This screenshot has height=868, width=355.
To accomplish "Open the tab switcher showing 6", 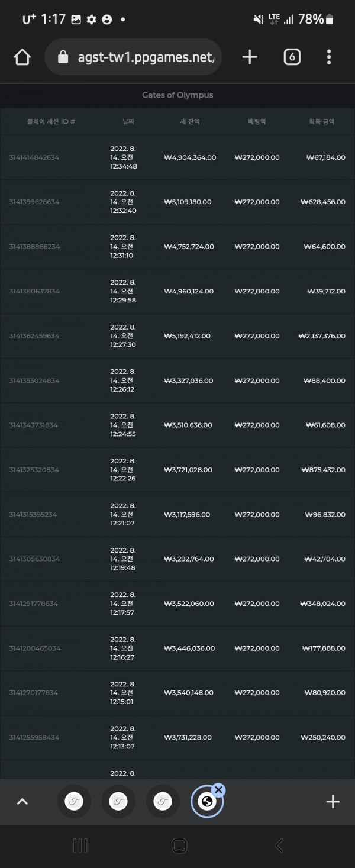I will pyautogui.click(x=292, y=57).
